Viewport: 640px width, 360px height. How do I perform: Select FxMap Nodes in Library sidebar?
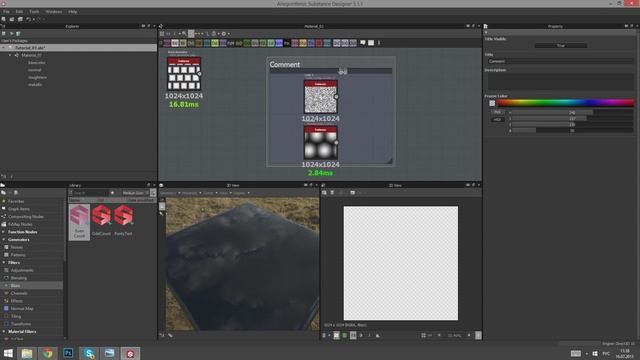pyautogui.click(x=20, y=224)
